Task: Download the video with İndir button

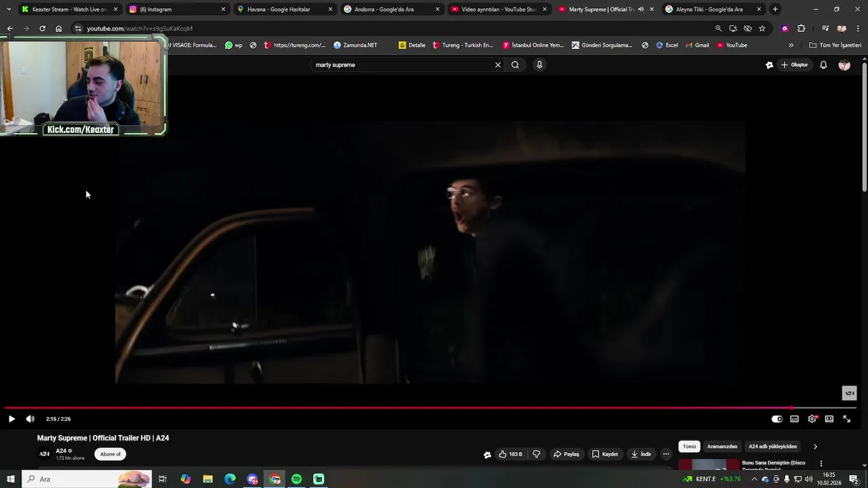Action: pos(641,454)
